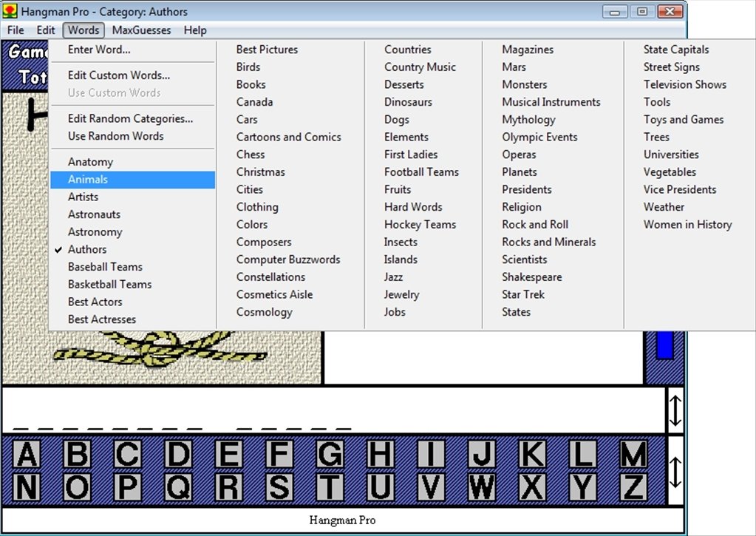Select the highlighted Animals category
This screenshot has height=536, width=756.
tap(132, 180)
